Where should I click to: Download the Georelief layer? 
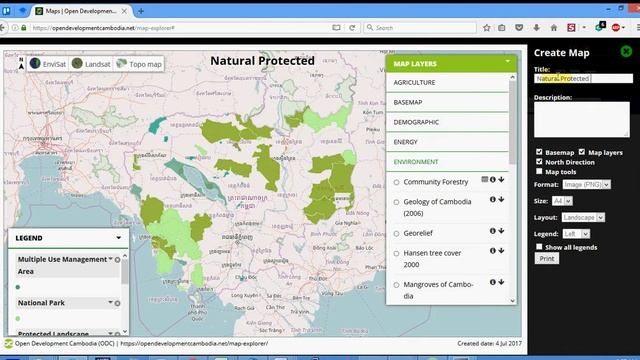[x=501, y=231]
